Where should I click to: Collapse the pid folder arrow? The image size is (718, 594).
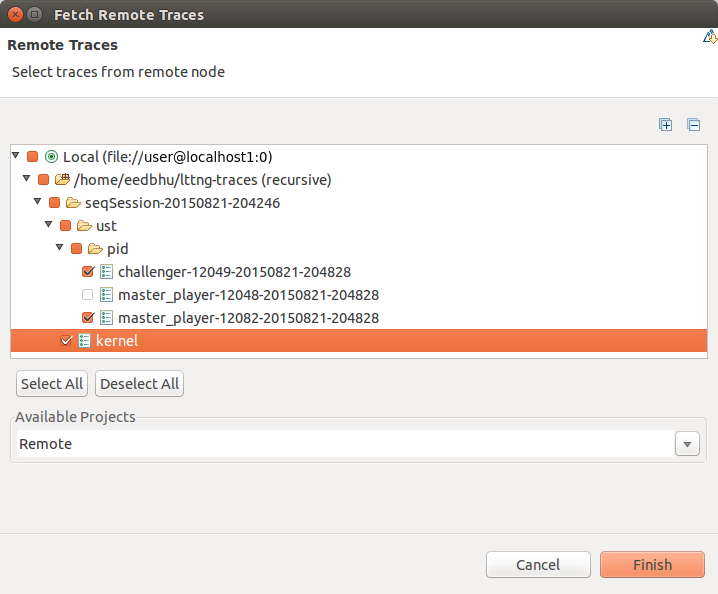60,249
